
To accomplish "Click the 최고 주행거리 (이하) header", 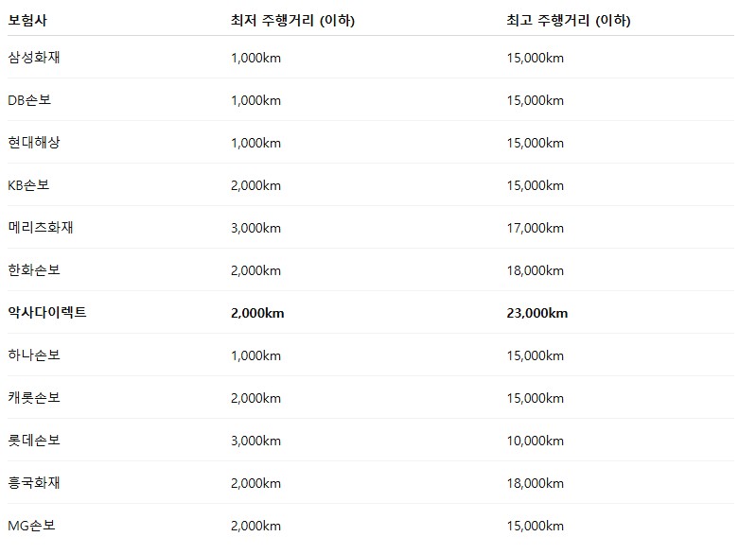I will coord(569,20).
